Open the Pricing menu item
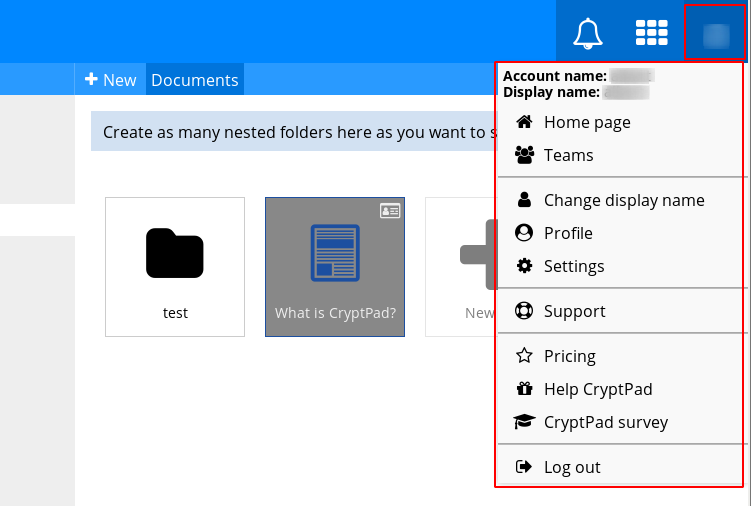 (620, 356)
